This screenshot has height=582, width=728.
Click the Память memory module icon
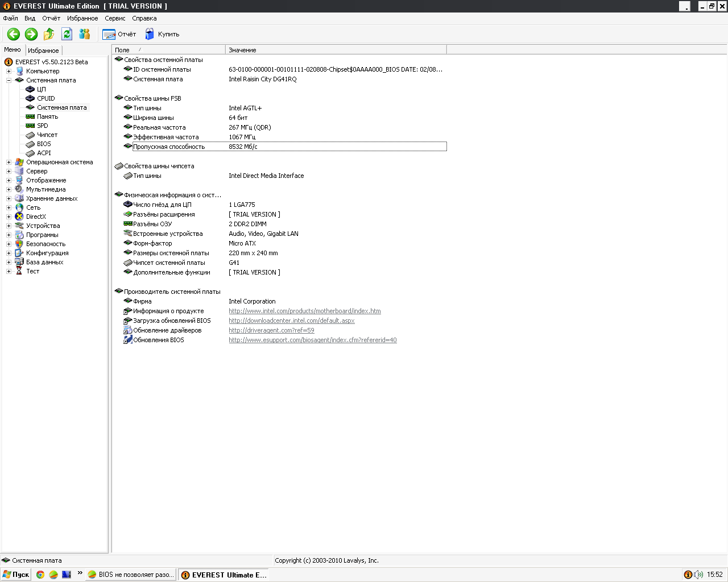point(30,117)
